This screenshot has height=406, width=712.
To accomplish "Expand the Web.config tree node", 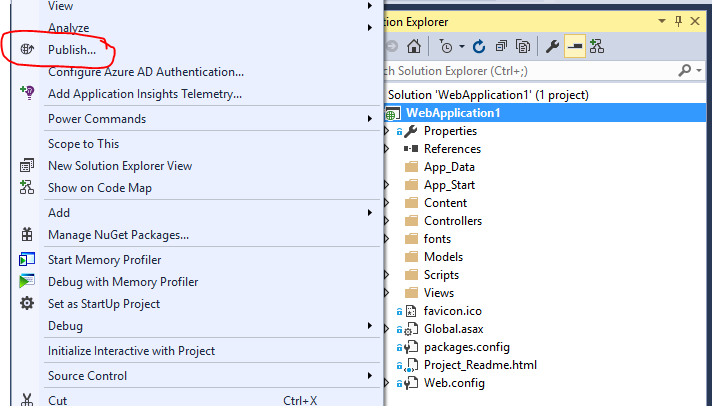I will (388, 383).
